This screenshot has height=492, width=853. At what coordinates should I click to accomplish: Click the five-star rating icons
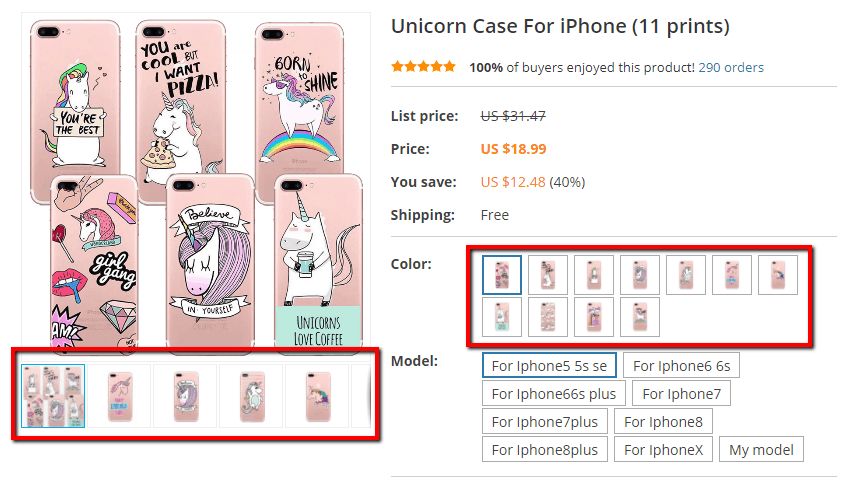(x=425, y=68)
